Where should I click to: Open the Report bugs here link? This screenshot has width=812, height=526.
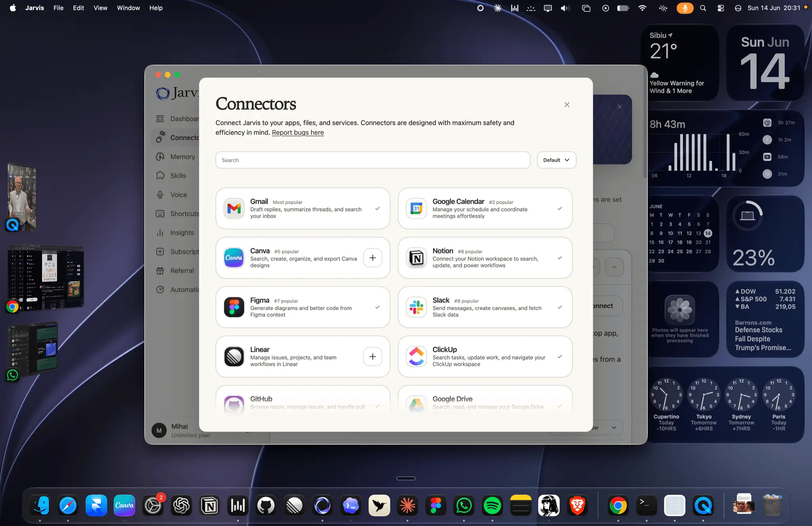pos(298,132)
